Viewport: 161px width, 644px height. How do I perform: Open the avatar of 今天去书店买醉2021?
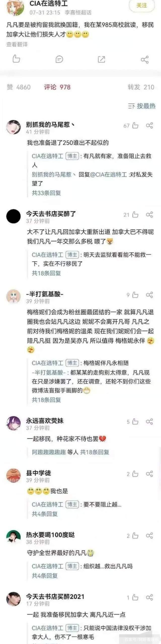(x=13, y=599)
